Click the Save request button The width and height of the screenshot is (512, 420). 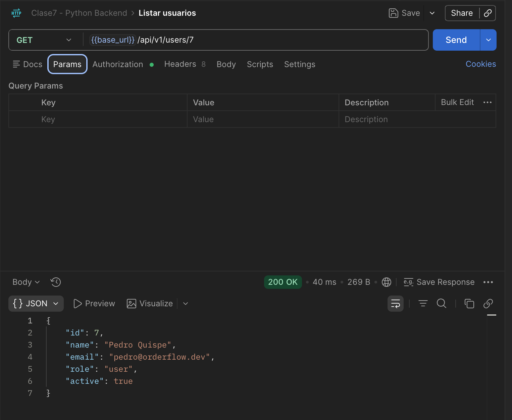point(404,13)
